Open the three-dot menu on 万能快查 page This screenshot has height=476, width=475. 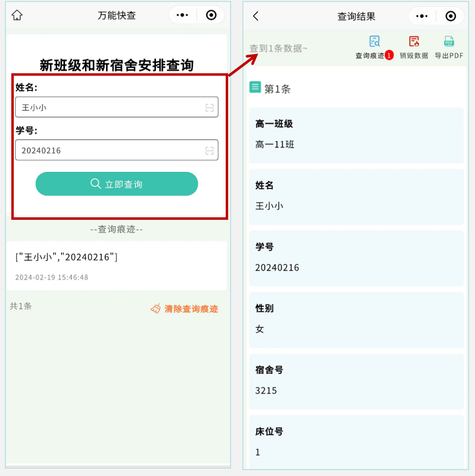click(x=182, y=15)
